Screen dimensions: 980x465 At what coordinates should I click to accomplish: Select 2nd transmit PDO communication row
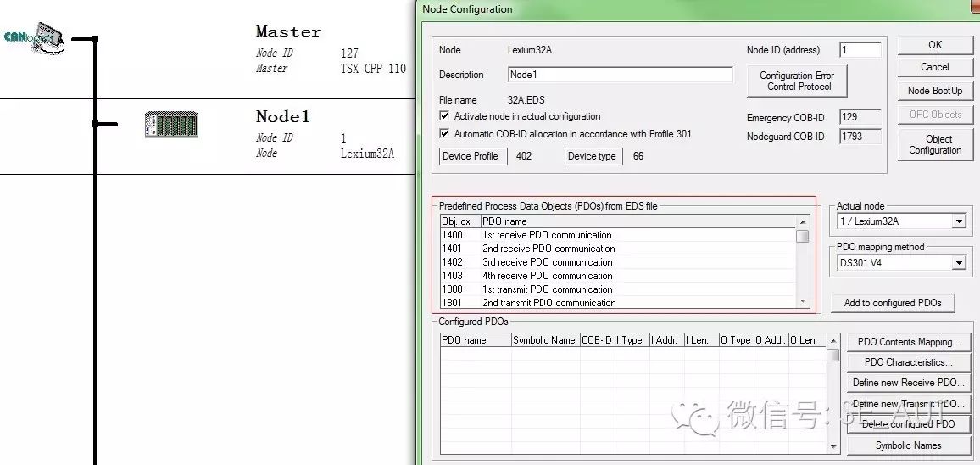coord(617,303)
